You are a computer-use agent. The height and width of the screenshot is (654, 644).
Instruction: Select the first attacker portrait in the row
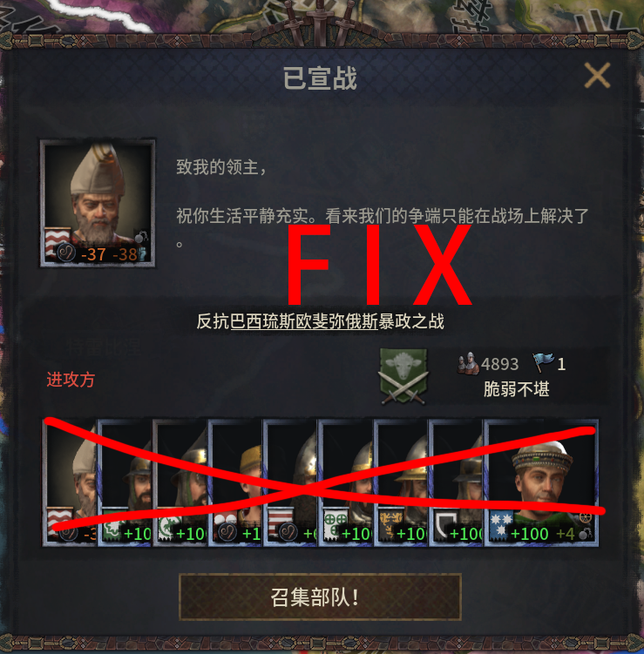(70, 482)
